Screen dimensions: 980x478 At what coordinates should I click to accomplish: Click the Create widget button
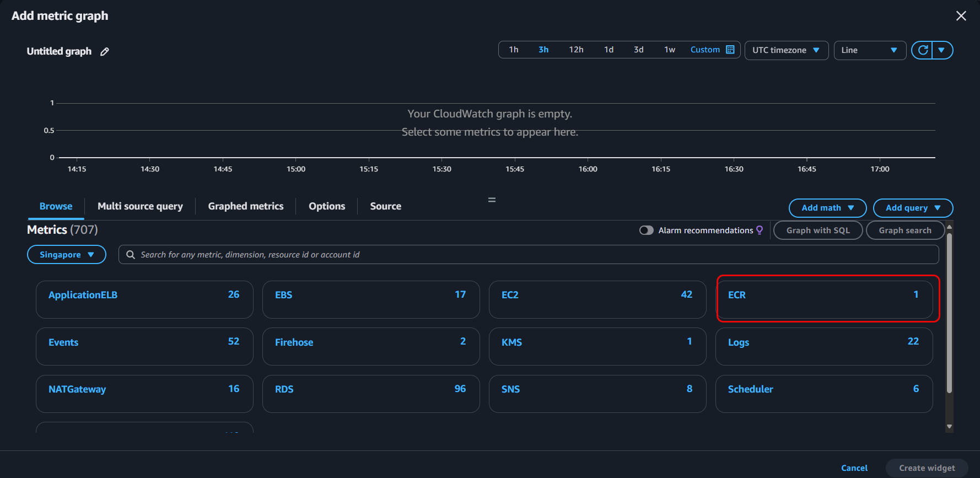click(927, 468)
